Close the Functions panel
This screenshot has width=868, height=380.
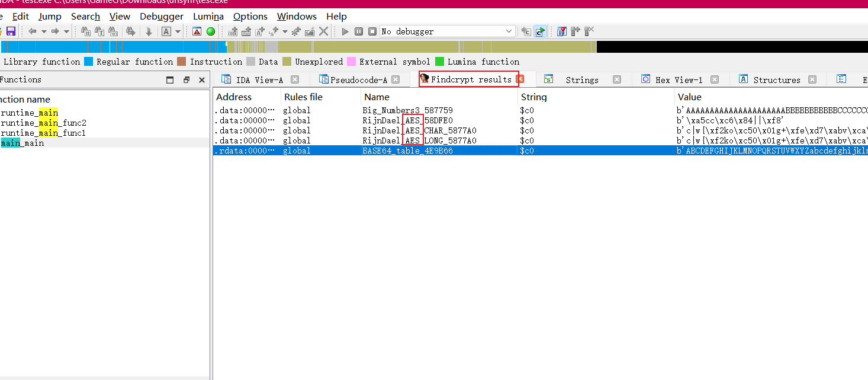click(202, 80)
